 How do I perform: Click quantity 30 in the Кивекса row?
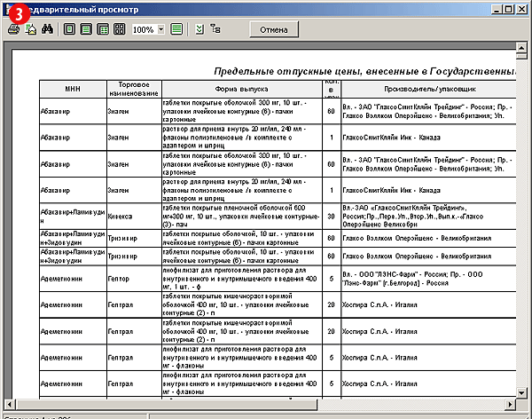click(331, 216)
